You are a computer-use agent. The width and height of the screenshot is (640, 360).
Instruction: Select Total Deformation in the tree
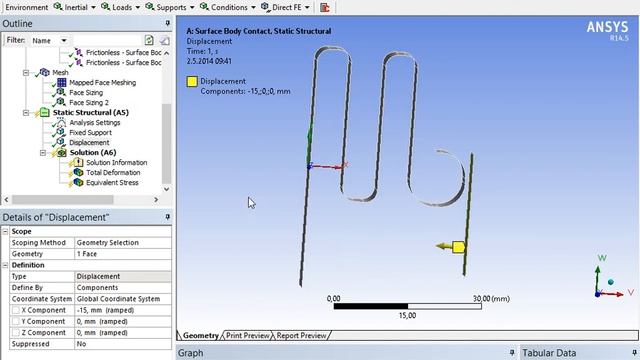113,172
